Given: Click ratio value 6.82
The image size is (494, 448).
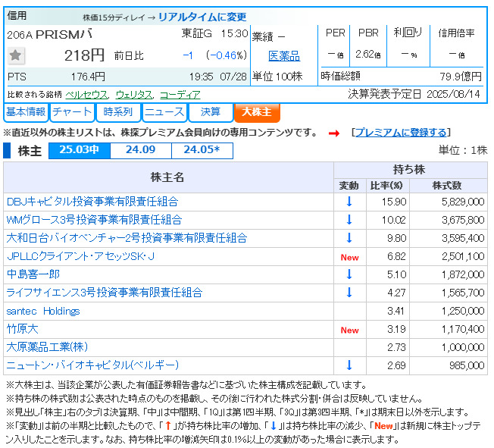Looking at the screenshot, I should 397,256.
